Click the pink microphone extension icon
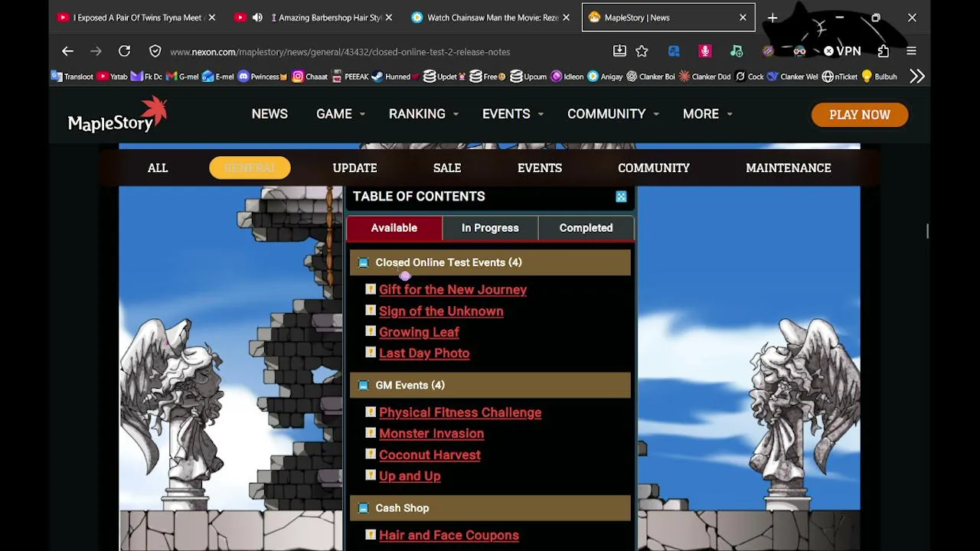The height and width of the screenshot is (551, 980). [x=705, y=51]
